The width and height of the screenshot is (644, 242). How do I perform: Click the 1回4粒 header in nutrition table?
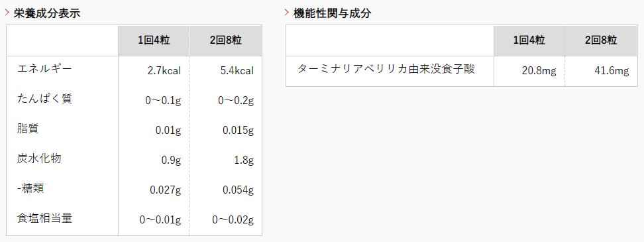click(154, 40)
